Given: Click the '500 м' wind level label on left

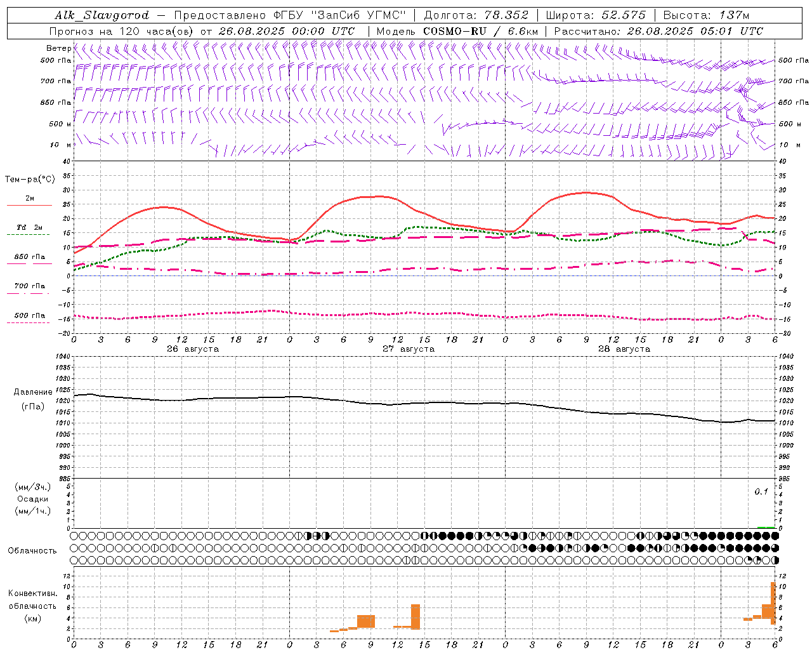Looking at the screenshot, I should click(60, 124).
